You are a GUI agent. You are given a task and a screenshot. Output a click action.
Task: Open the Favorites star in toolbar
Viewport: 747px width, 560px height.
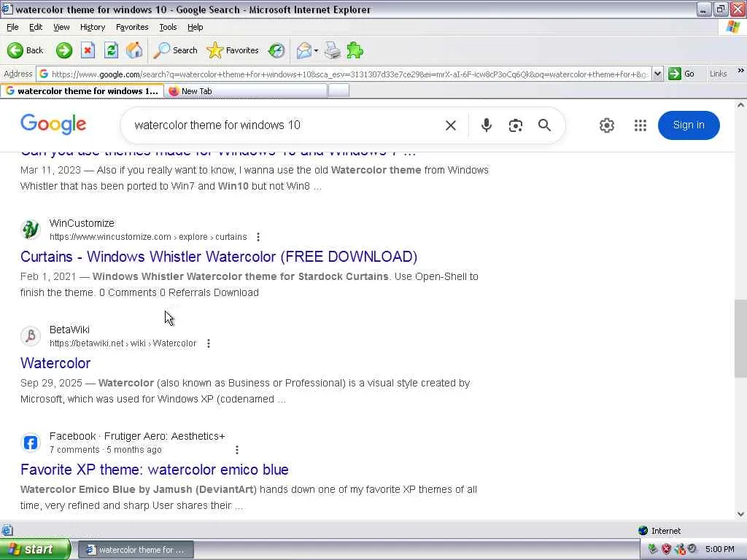(233, 50)
